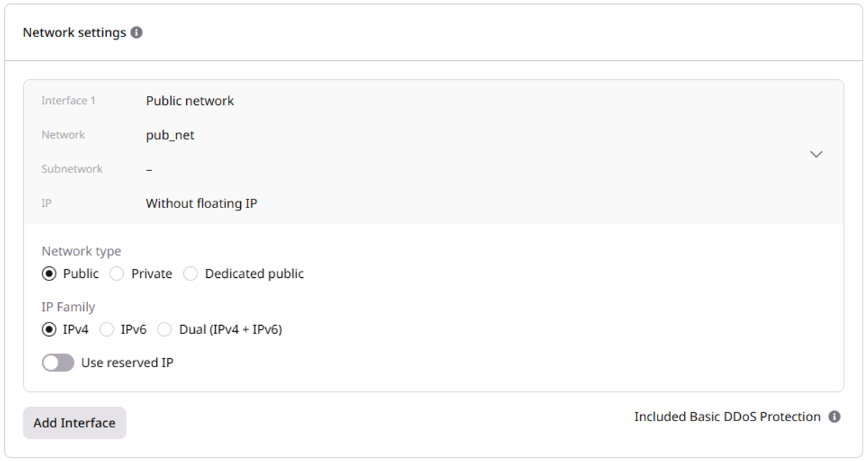
Task: Open the info bubble next to Basic DDoS Protection
Action: point(833,417)
